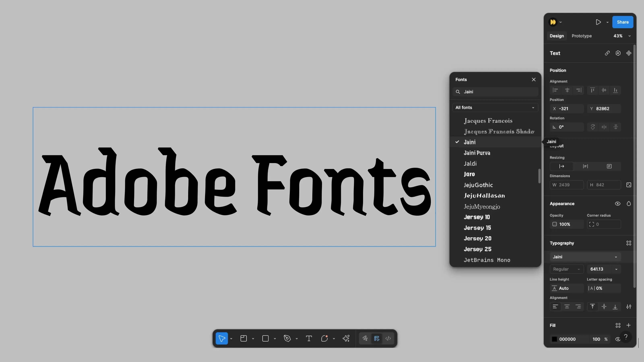644x362 pixels.
Task: Open Fill styles icon
Action: tap(618, 326)
